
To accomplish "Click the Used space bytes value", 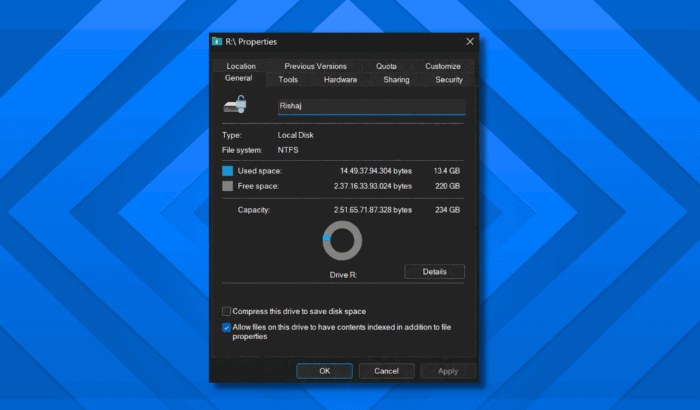I will click(x=376, y=171).
